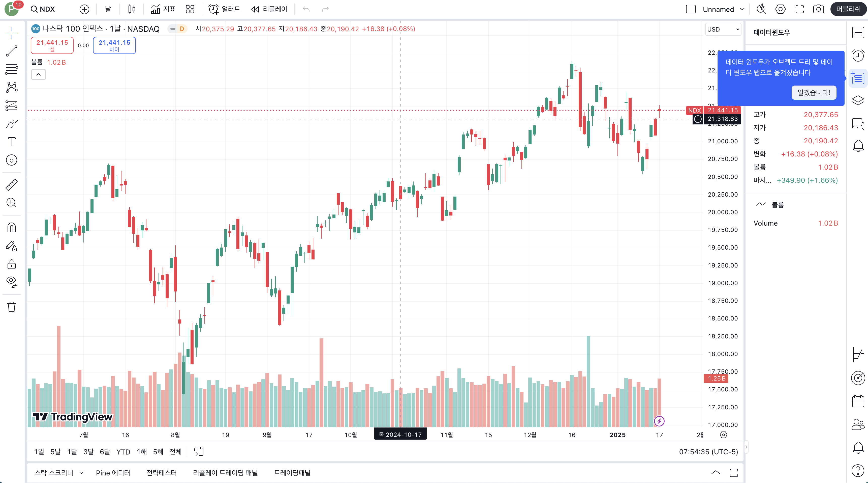Open the candlestick chart style selector
Image resolution: width=868 pixels, height=483 pixels.
click(x=132, y=9)
